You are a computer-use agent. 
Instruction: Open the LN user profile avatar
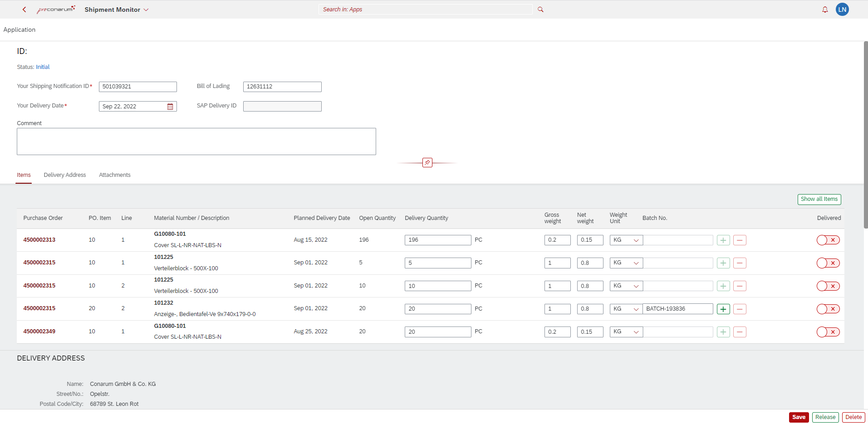(x=842, y=10)
